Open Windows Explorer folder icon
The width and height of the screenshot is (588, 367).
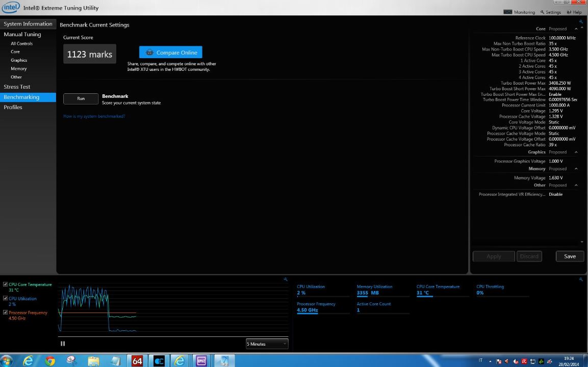(x=93, y=361)
